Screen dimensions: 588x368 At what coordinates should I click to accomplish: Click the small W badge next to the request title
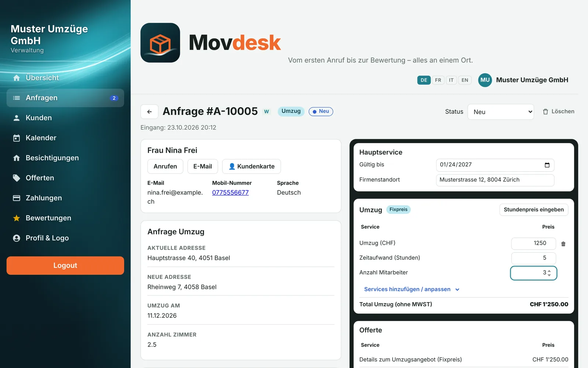[266, 112]
